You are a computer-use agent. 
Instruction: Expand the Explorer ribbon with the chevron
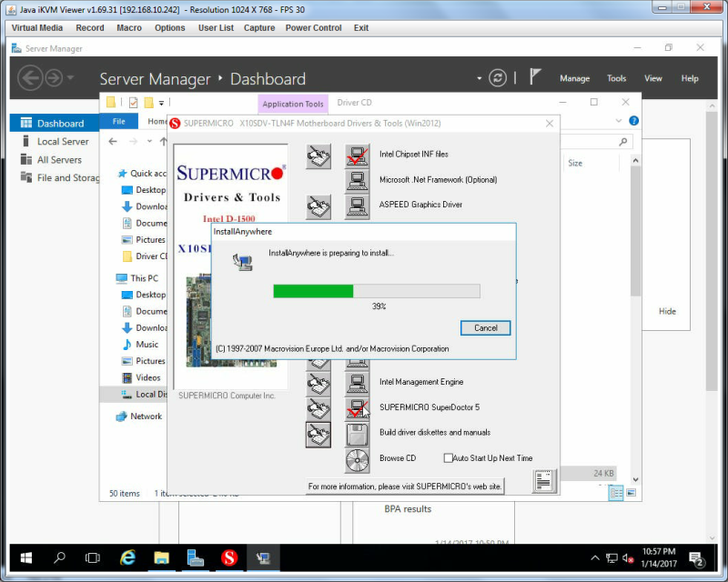[618, 121]
